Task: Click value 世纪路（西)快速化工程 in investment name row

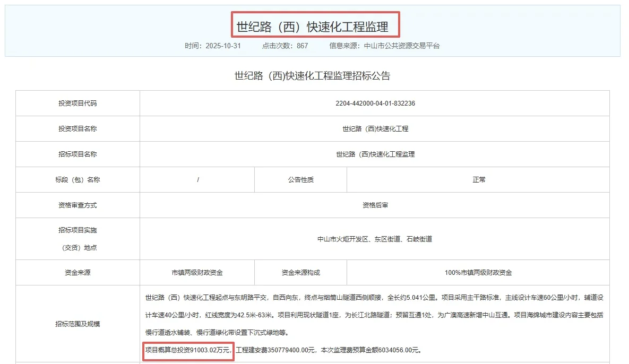Action: [x=375, y=129]
